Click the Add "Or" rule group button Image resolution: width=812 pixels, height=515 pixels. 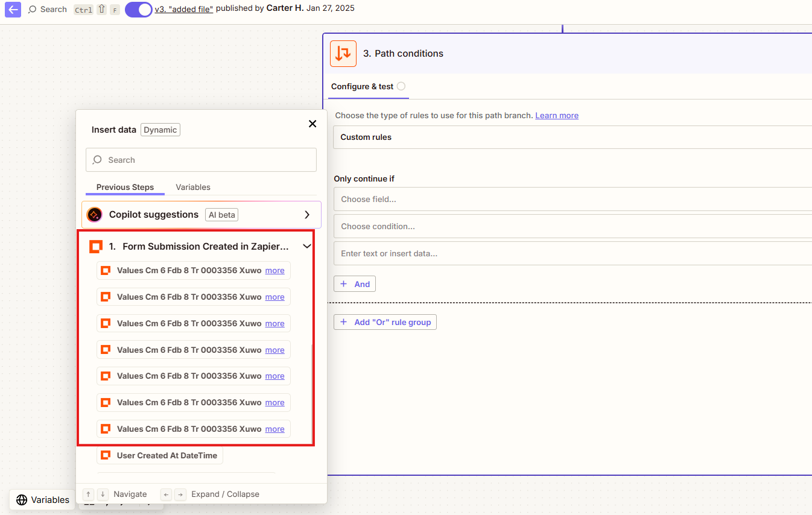point(385,322)
